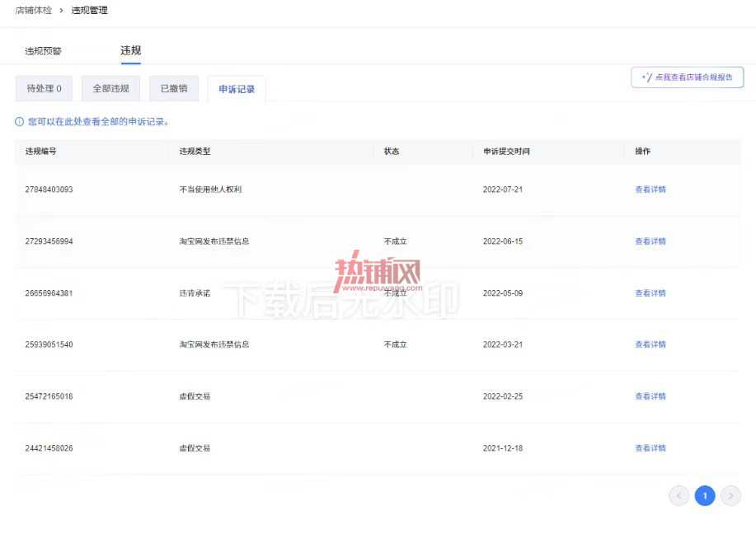756x543 pixels.
Task: Open the 全部违规 sub-tab
Action: (111, 89)
